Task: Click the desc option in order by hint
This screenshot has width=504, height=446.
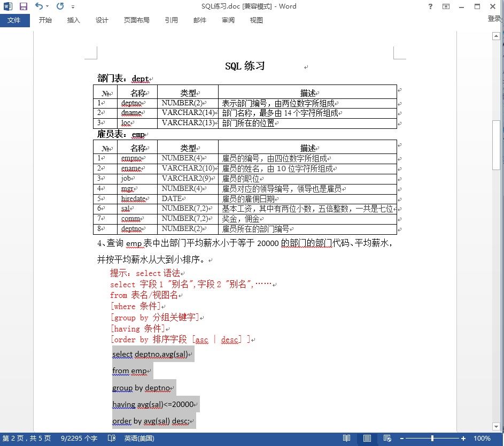Action: coord(229,340)
